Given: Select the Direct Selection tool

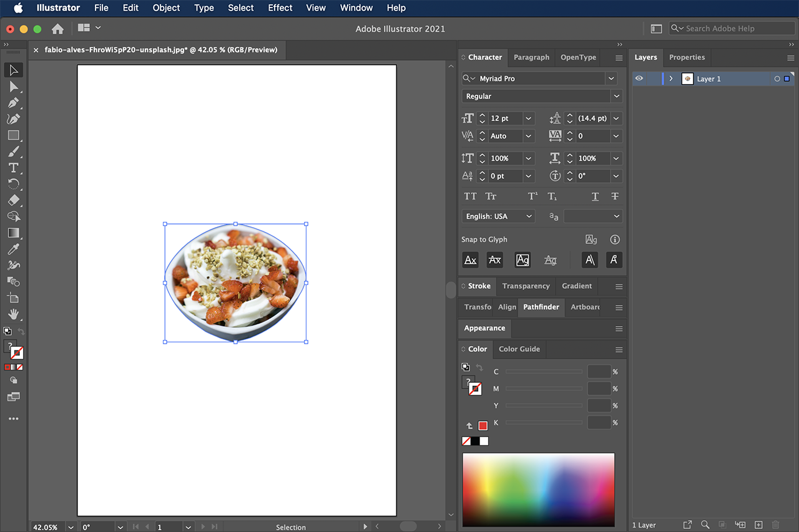Looking at the screenshot, I should (x=14, y=86).
